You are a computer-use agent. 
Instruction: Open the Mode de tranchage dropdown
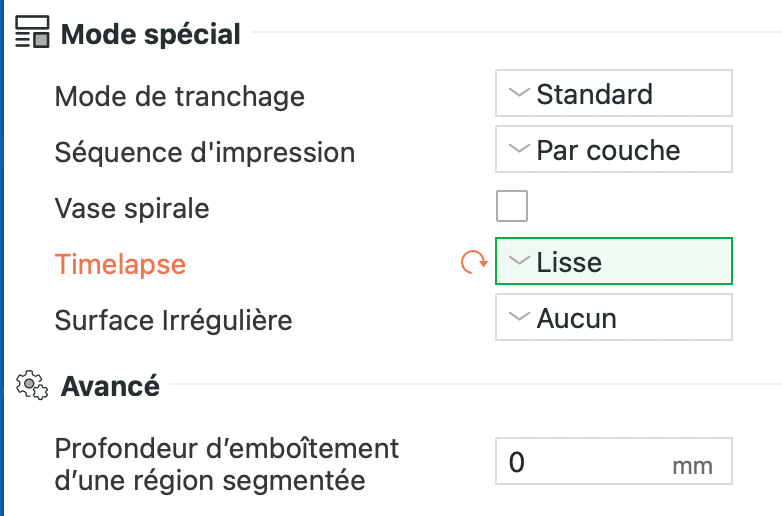point(613,94)
